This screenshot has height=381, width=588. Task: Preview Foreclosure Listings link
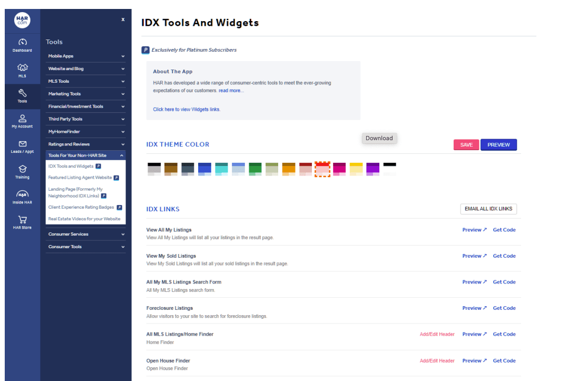click(x=474, y=308)
